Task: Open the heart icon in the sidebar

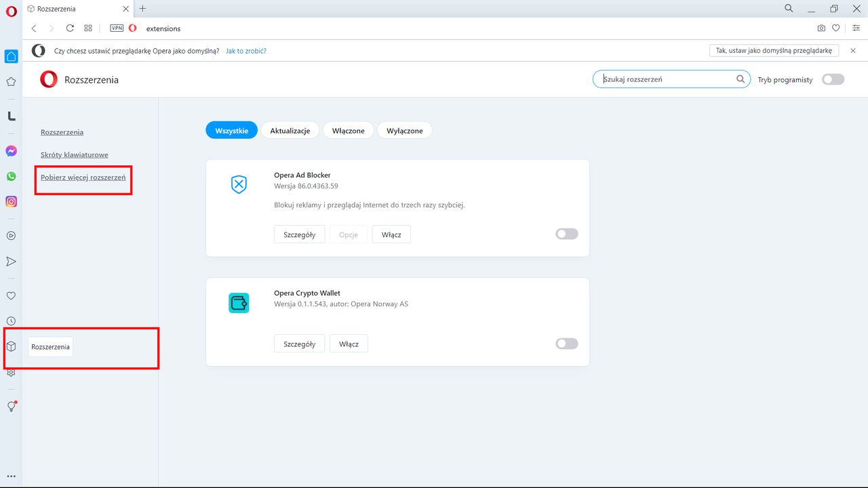Action: [x=11, y=296]
